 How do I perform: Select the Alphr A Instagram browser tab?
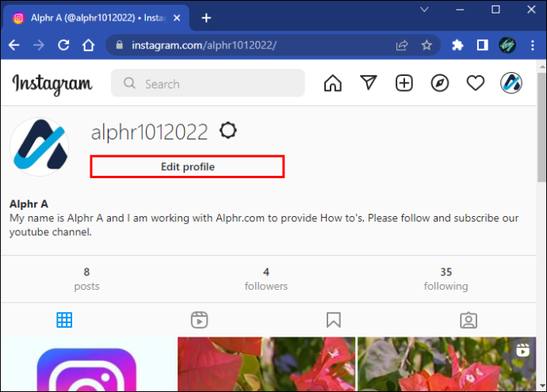96,17
